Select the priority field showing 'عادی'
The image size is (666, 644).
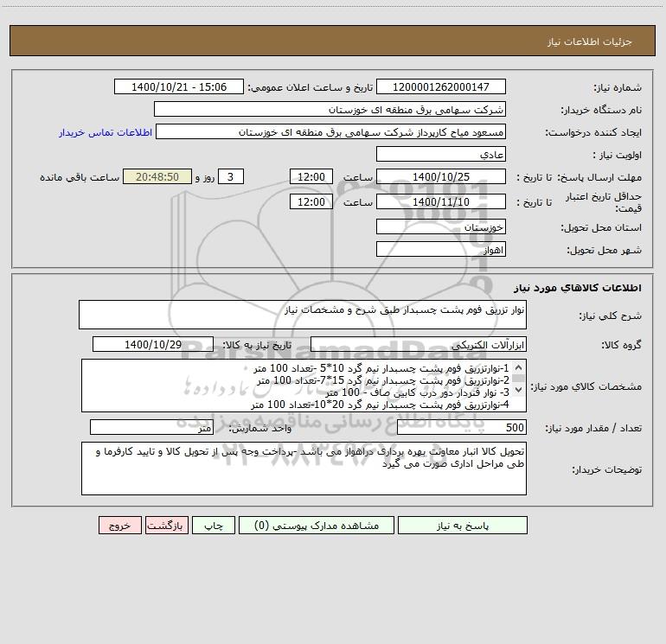click(441, 155)
